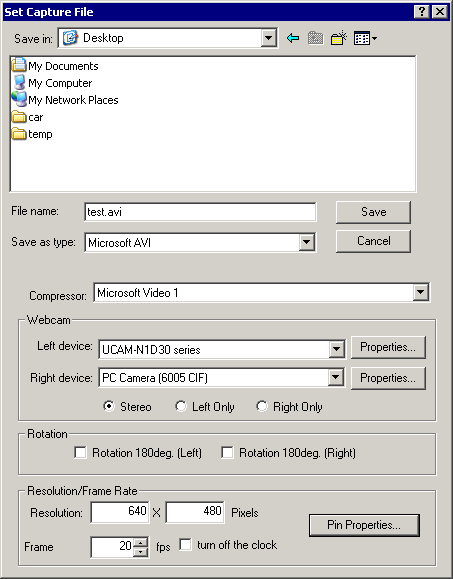Expand the Compressor dropdown
Screen dimensions: 453x579
421,292
